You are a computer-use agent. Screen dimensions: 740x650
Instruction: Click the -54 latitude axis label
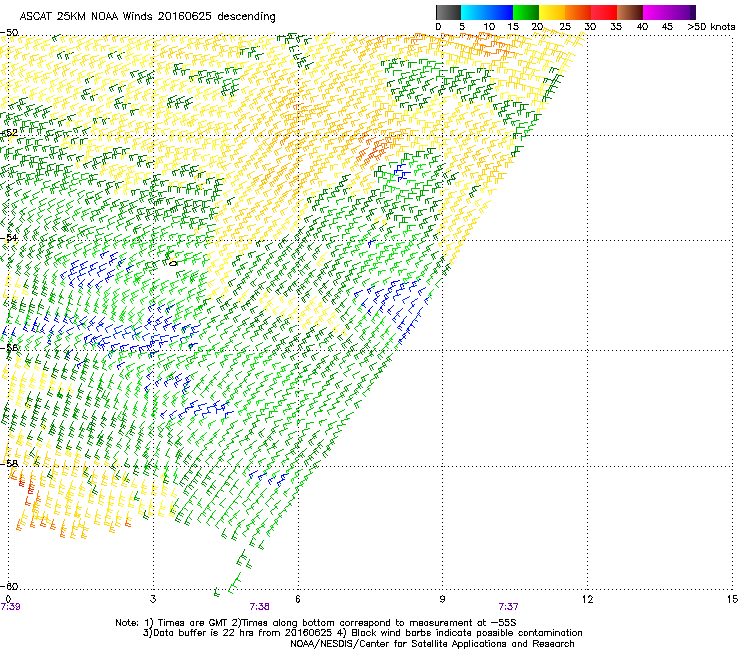[9, 238]
